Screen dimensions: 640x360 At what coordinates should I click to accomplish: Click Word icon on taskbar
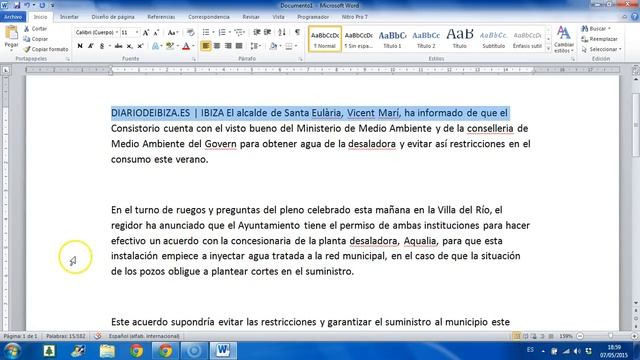223,351
